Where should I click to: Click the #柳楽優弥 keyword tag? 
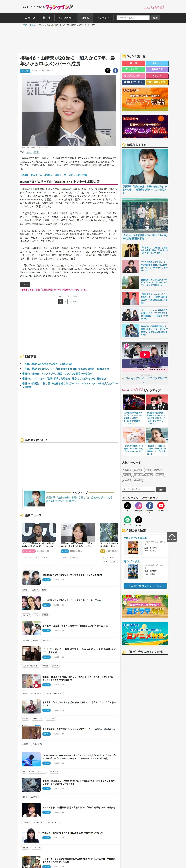138,480
